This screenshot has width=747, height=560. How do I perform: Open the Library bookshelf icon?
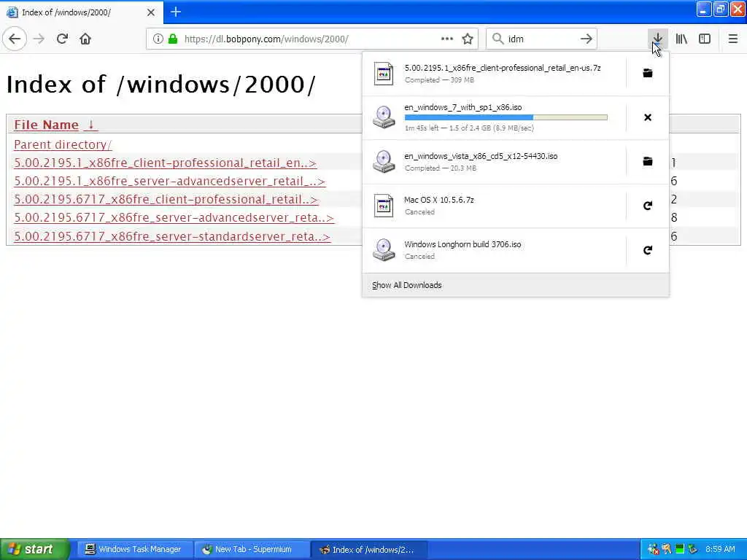pyautogui.click(x=681, y=39)
